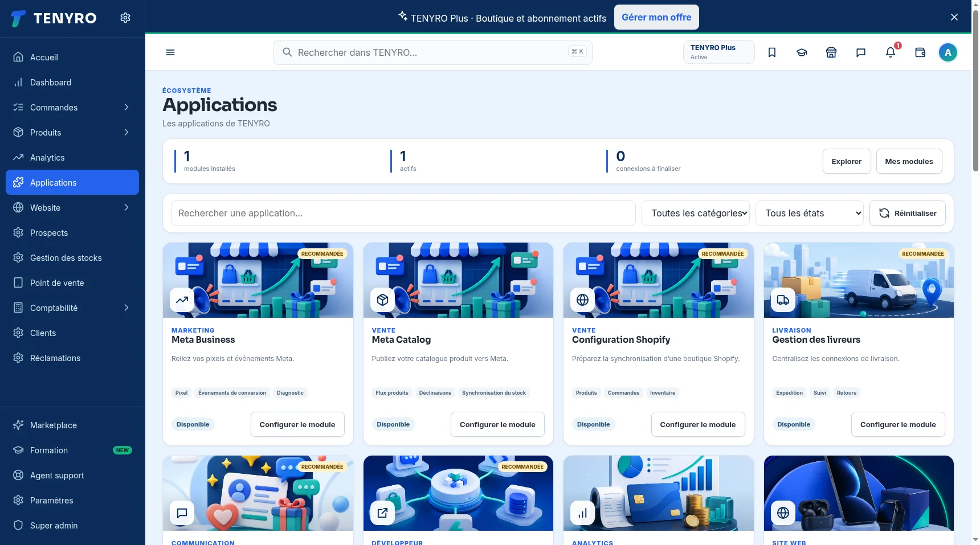The width and height of the screenshot is (980, 545).
Task: Click the Gérer mon offre button
Action: tap(656, 17)
